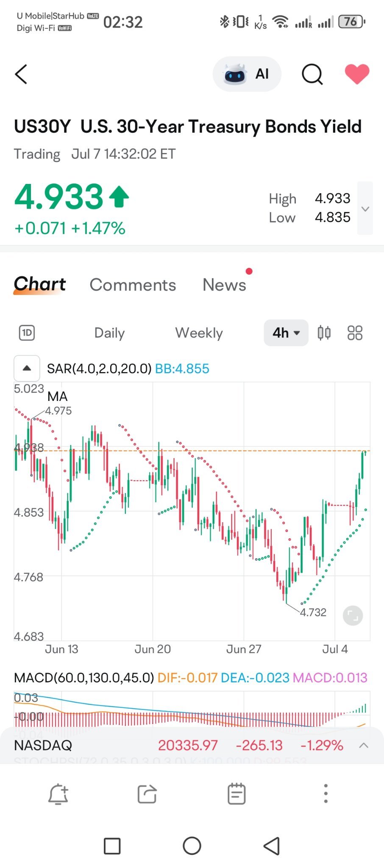Click the SAR(4.0,2.0,20.0) indicator label
The height and width of the screenshot is (868, 384).
pos(99,369)
